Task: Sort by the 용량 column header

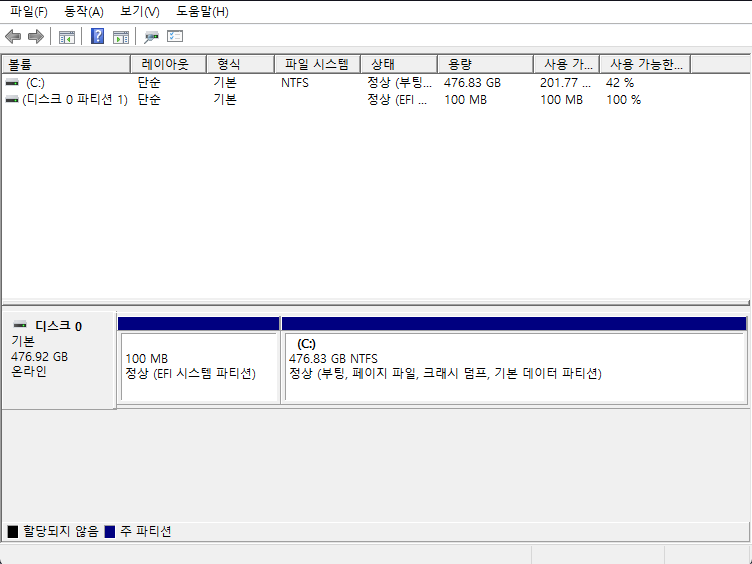Action: tap(486, 64)
